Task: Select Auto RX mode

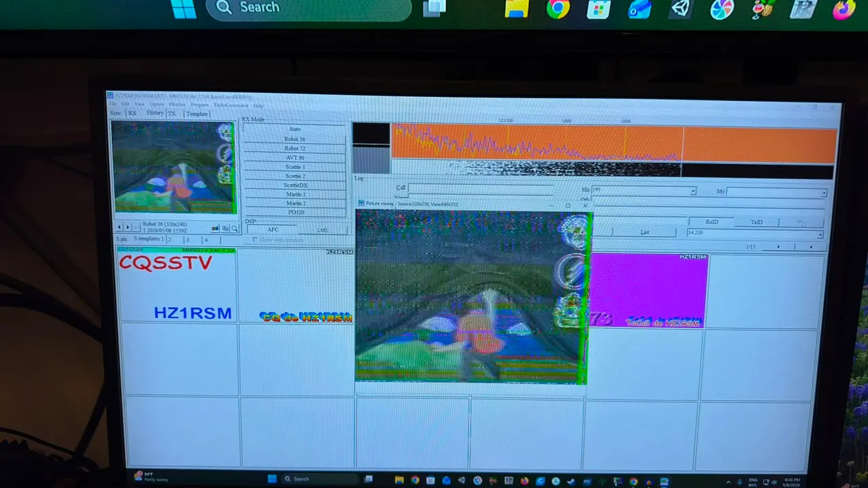Action: tap(294, 129)
